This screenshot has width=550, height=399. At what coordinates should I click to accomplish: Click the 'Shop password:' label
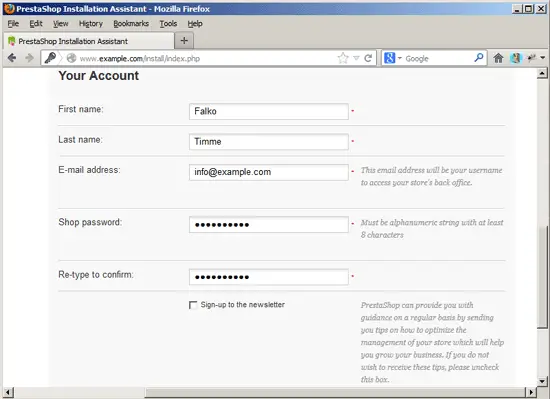(x=90, y=222)
